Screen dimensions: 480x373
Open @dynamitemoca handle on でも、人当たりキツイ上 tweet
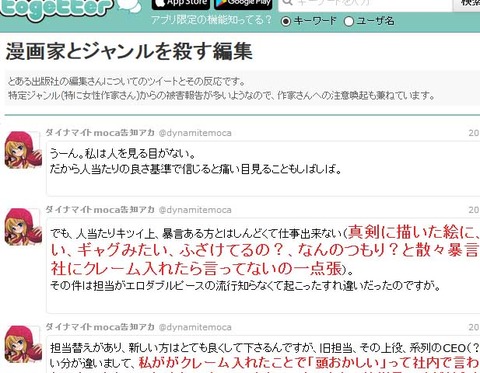[x=195, y=210]
